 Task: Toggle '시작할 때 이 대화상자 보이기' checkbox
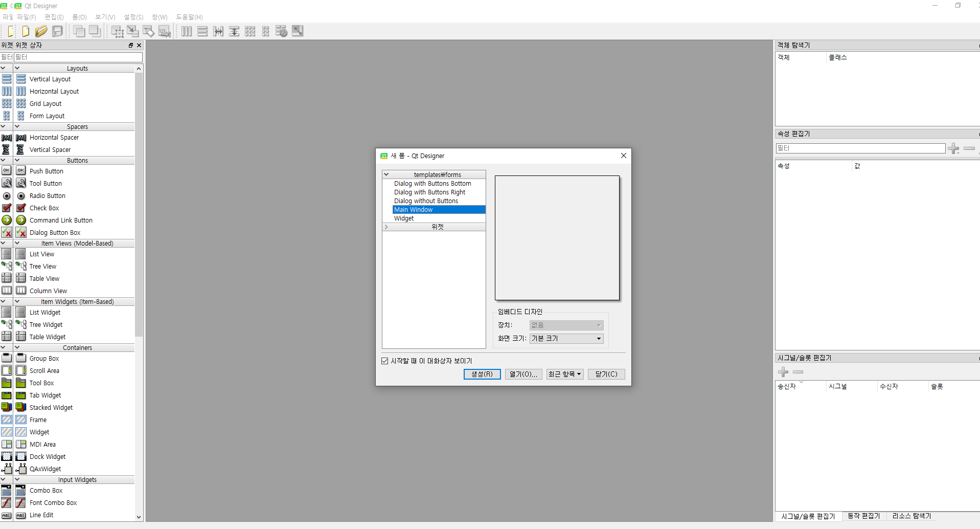tap(385, 361)
